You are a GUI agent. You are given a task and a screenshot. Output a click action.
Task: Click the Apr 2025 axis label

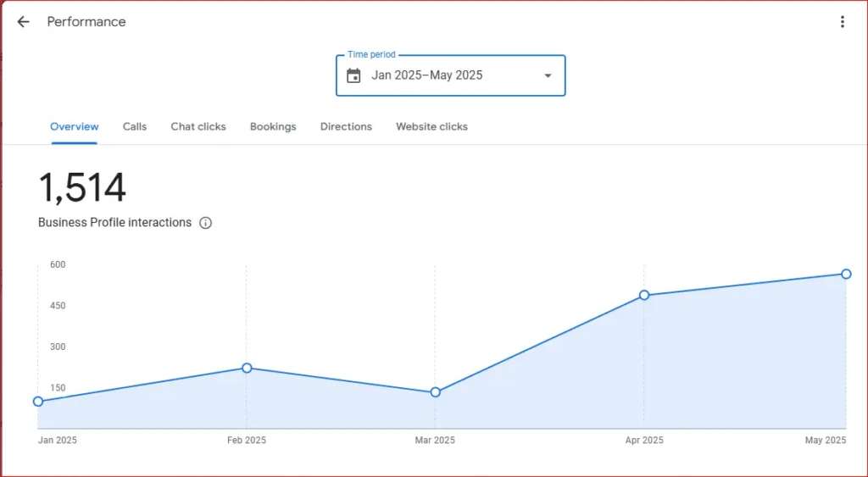pyautogui.click(x=644, y=441)
